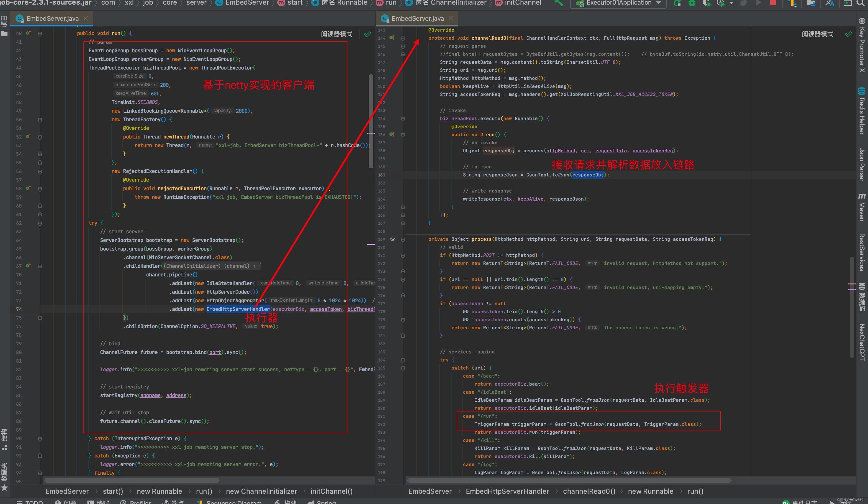Screen dimensions: 868x504
Task: Click the Update Project VCS arrows icon
Action: pyautogui.click(x=793, y=3)
